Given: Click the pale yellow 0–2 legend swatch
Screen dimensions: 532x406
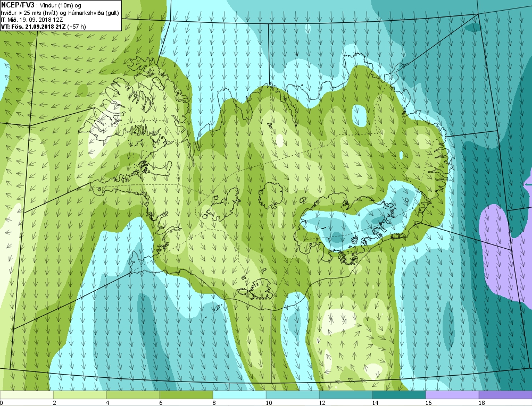Looking at the screenshot, I should click(27, 395).
